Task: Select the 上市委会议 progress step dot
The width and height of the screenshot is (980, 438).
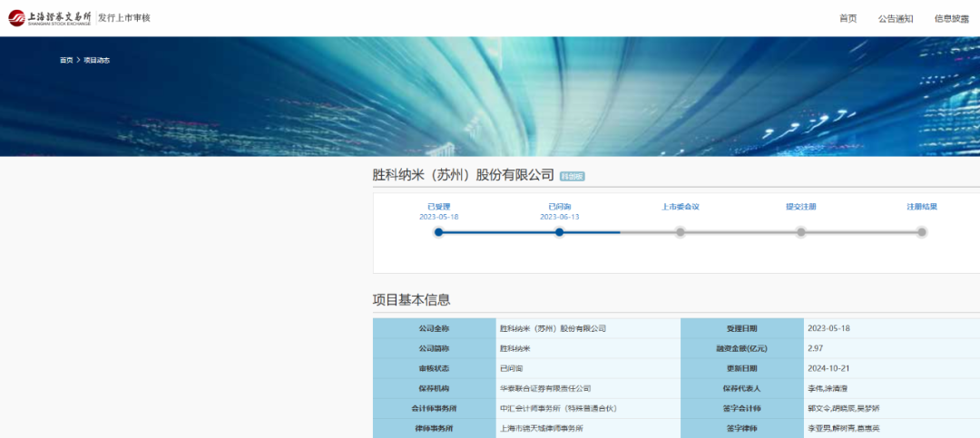Action: point(680,232)
